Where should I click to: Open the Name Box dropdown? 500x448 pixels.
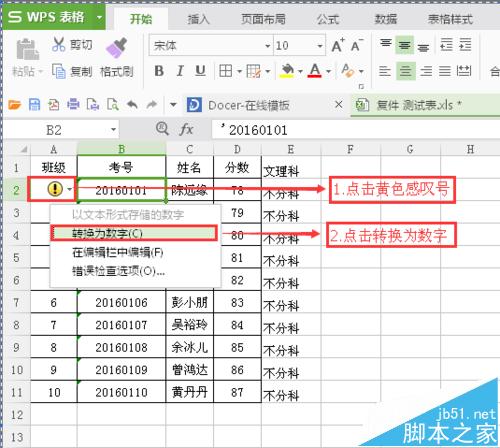tap(113, 129)
